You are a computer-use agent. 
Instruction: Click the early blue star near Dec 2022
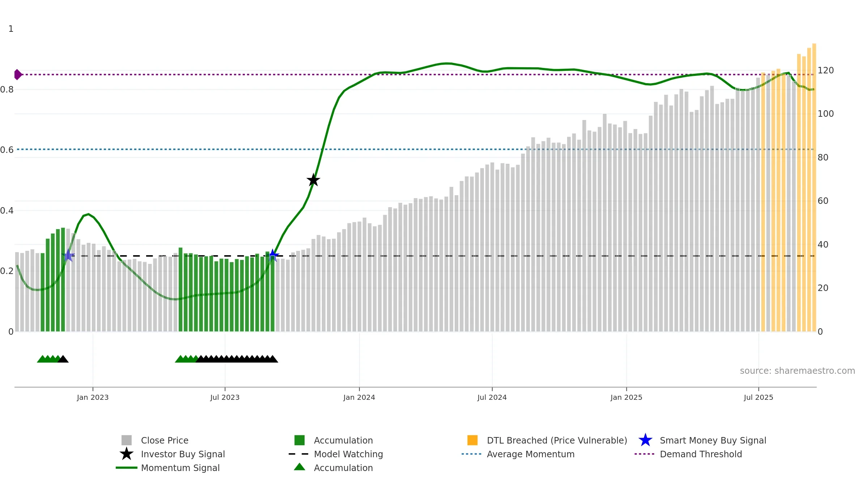click(x=68, y=255)
